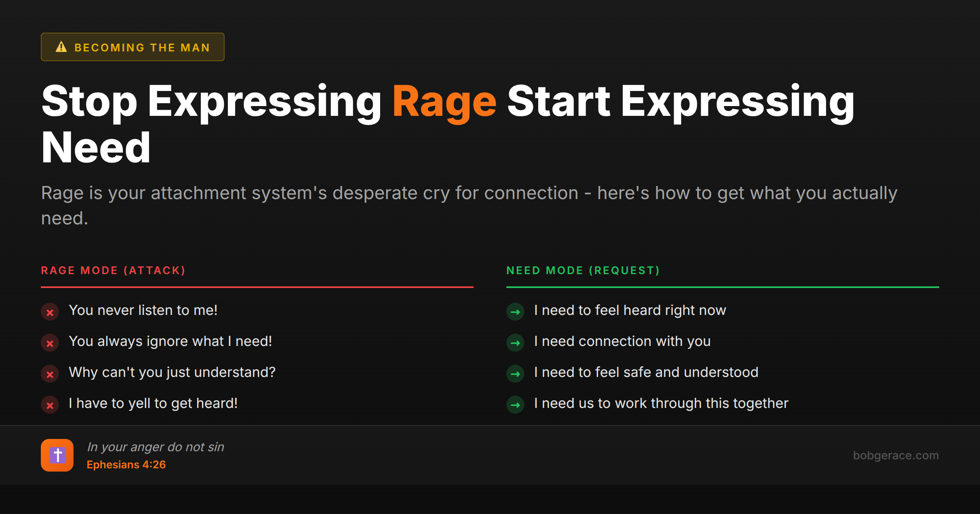Select the green arrow next to 'I need connection with you'
980x514 pixels.
(x=515, y=343)
